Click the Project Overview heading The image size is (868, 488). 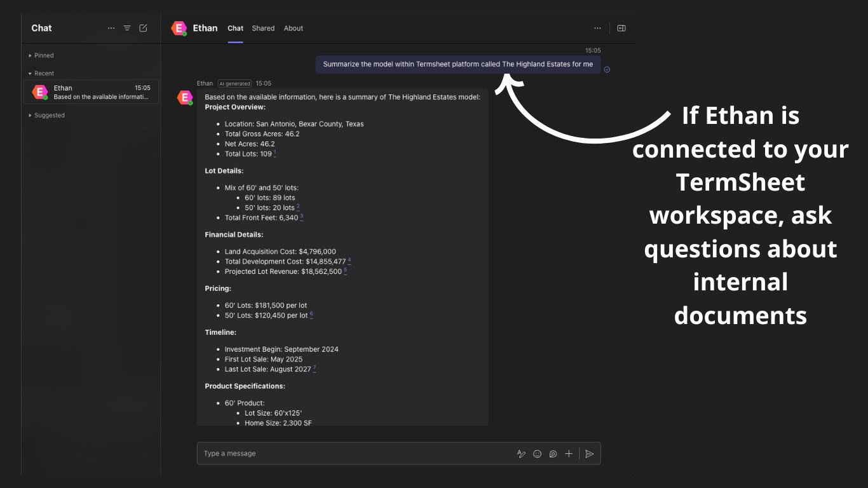[x=235, y=107]
